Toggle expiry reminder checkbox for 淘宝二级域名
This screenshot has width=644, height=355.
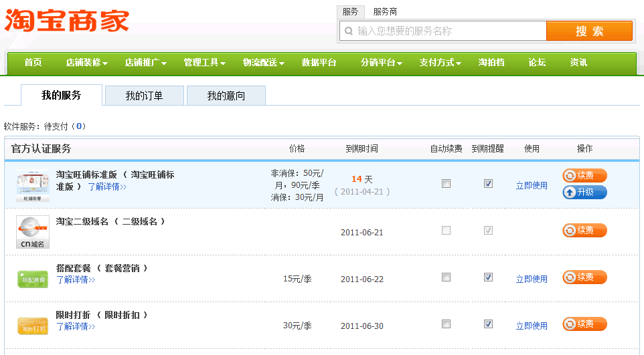click(488, 230)
